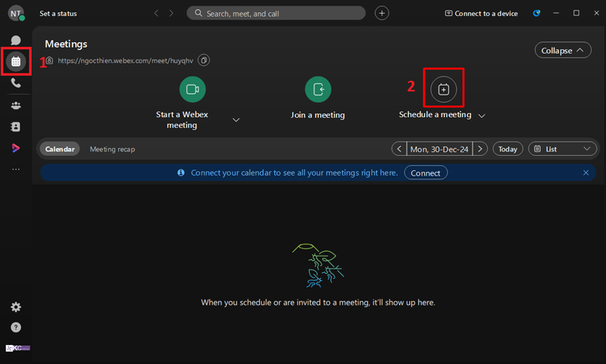Click the personal room icon before the URL
Viewport: 606px width, 364px height.
click(49, 61)
